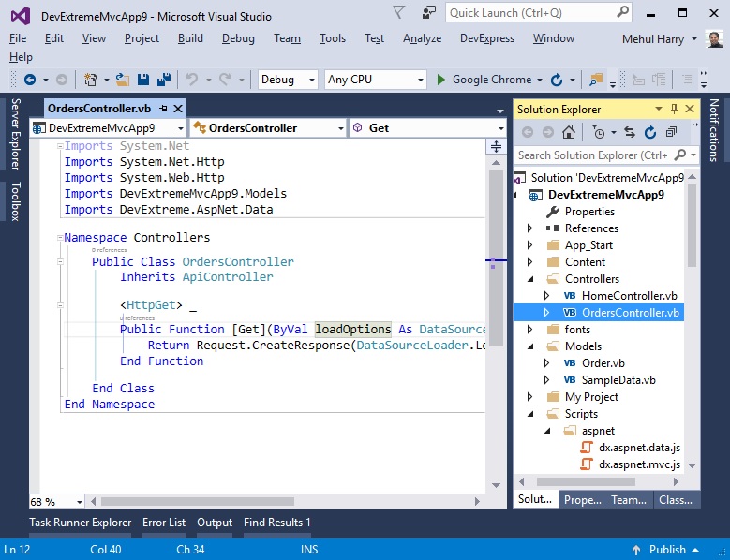The width and height of the screenshot is (730, 560).
Task: Click the split-editor icon above vertical scrollbar
Action: pyautogui.click(x=497, y=146)
